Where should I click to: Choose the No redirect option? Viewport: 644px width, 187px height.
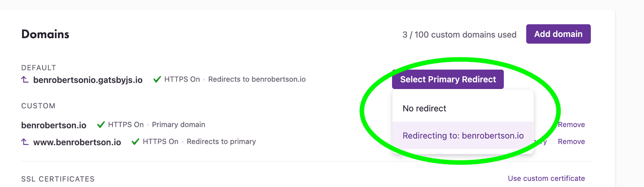pyautogui.click(x=424, y=109)
